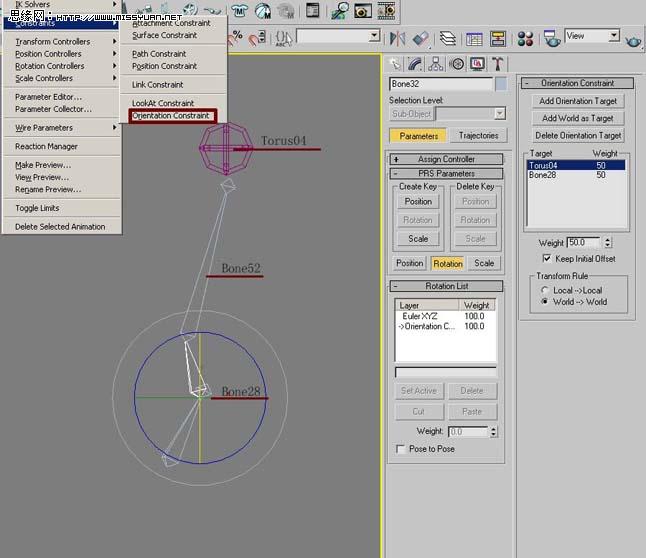Viewport: 646px width, 558px height.
Task: Toggle the Spinner Snap magnet icon
Action: pos(257,38)
